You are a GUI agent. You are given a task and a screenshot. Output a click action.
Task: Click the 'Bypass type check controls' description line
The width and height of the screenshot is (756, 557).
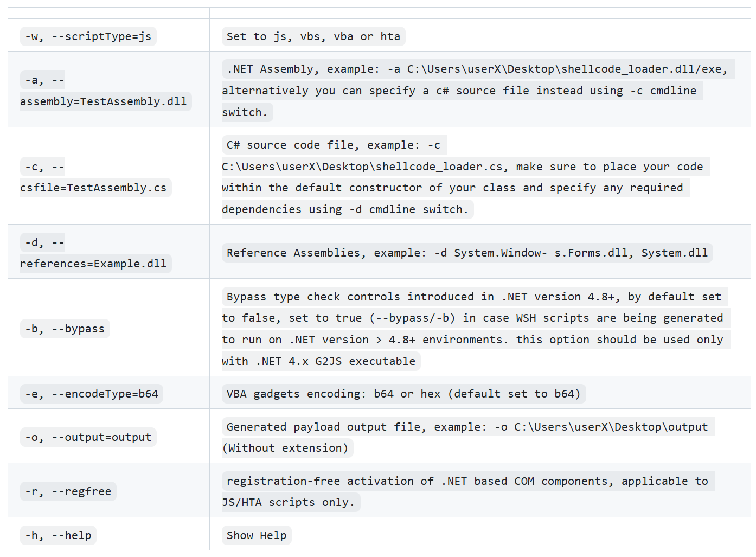coord(474,297)
